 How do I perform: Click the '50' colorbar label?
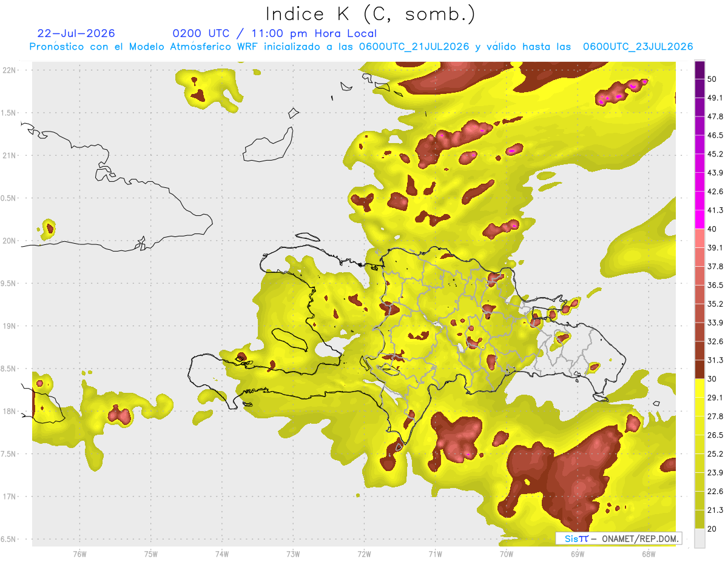click(713, 79)
